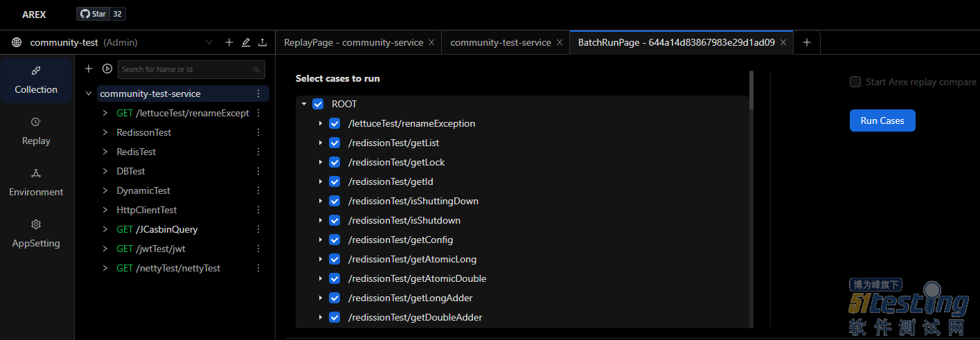
Task: Open more options for RedissonTest
Action: pos(258,132)
